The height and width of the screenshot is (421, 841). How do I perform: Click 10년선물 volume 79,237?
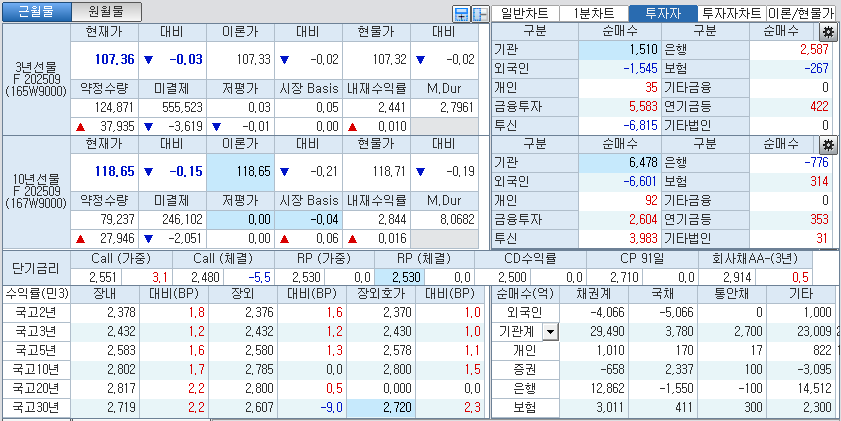point(119,219)
